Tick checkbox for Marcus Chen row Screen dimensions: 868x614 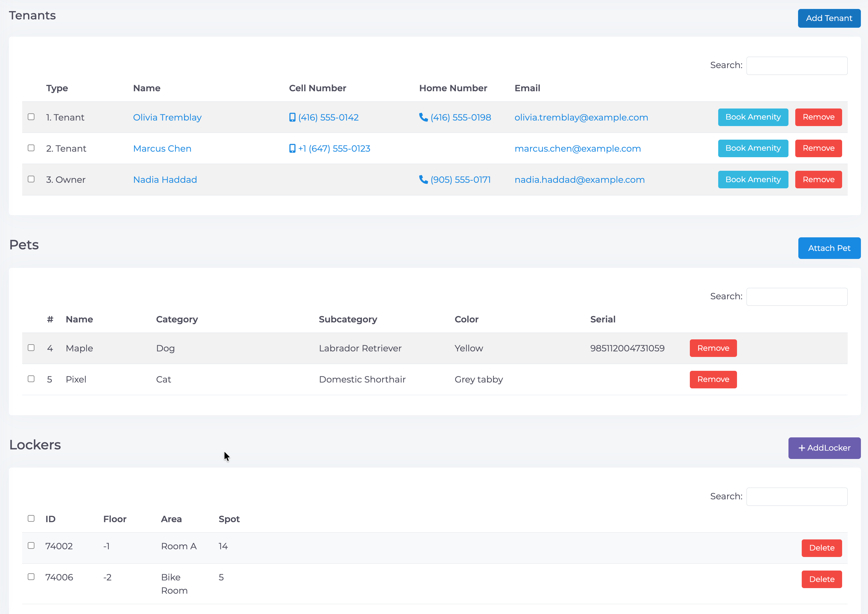pyautogui.click(x=31, y=148)
